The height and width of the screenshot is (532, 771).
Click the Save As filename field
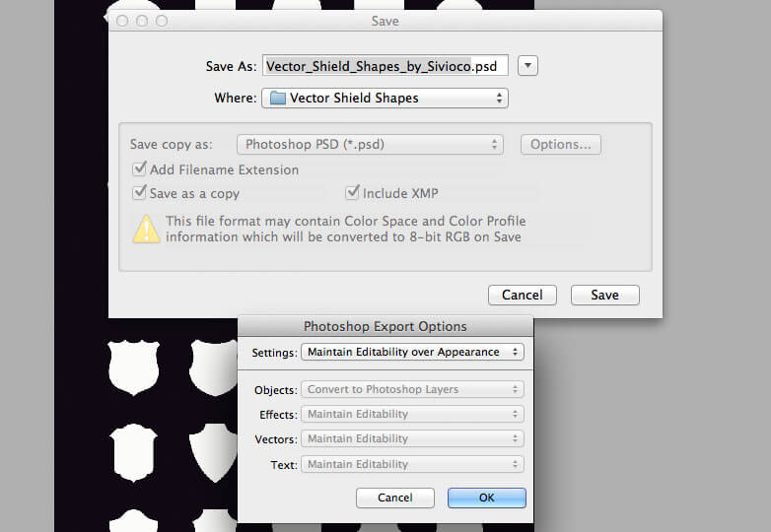[385, 66]
